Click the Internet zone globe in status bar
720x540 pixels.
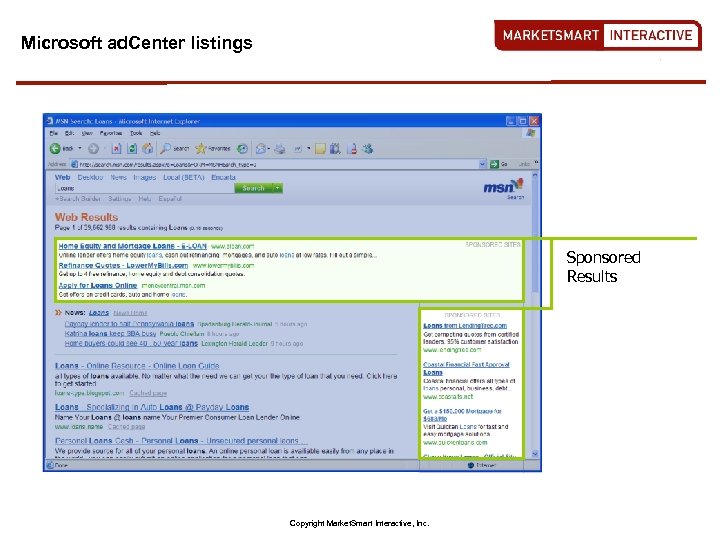tap(471, 465)
